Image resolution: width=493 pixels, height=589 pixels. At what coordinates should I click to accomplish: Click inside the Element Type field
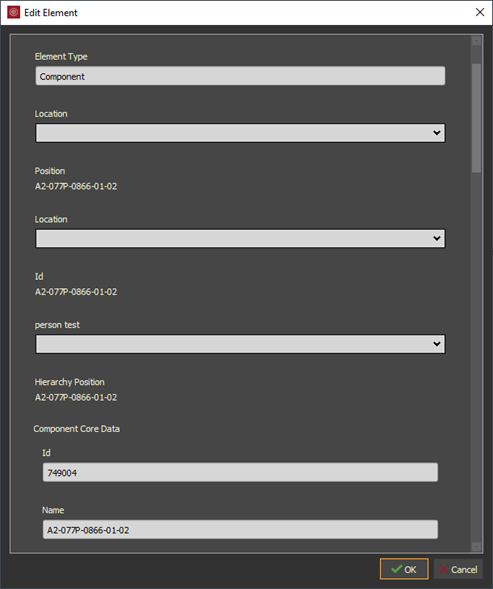click(x=240, y=76)
